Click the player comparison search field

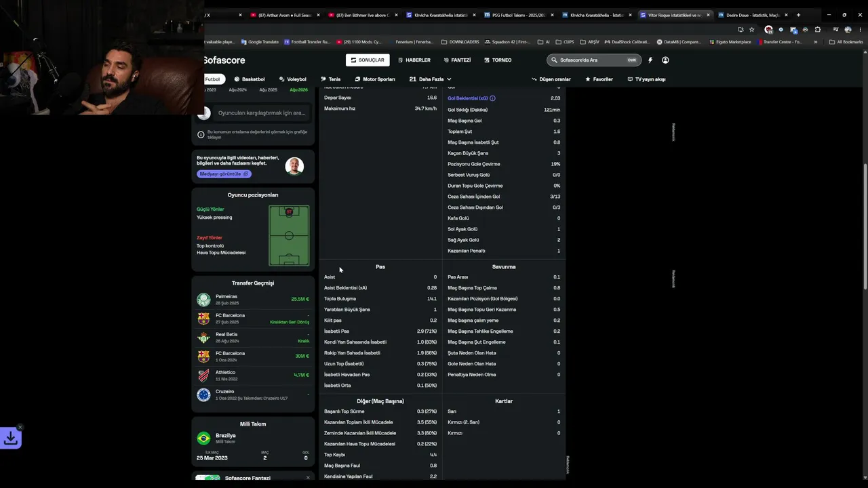[x=262, y=113]
